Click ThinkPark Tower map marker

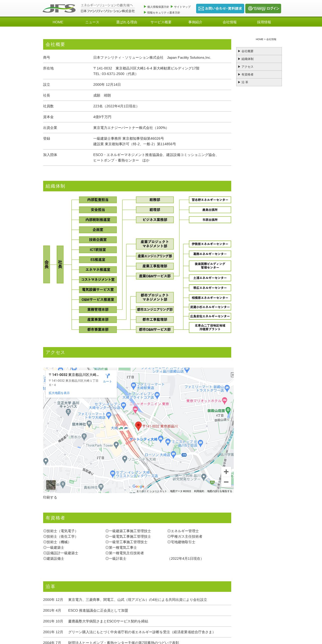coord(116,445)
